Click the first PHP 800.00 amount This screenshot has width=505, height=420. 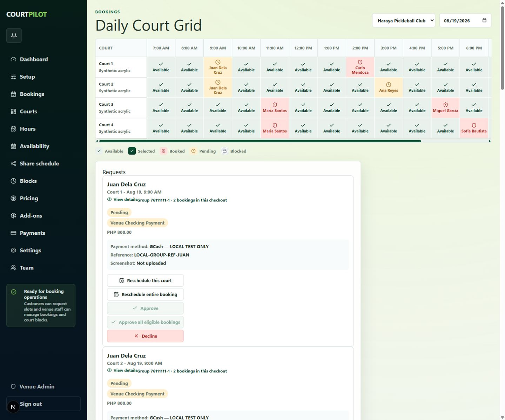[119, 232]
